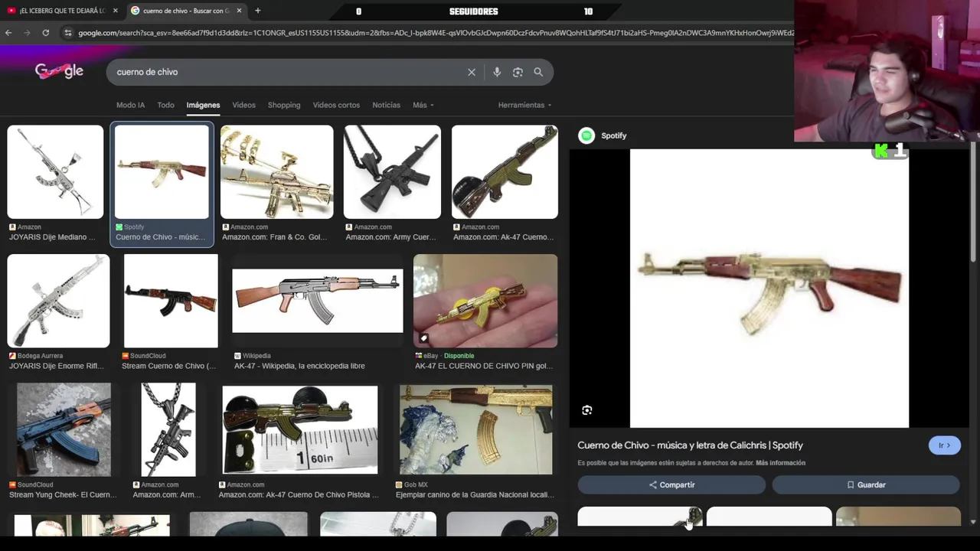Viewport: 980px width, 551px height.
Task: Select the Spotify golden AK-47 thumbnail
Action: point(162,172)
